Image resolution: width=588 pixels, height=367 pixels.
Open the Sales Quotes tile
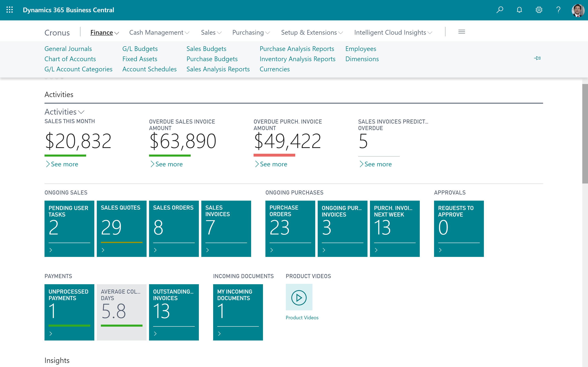121,228
